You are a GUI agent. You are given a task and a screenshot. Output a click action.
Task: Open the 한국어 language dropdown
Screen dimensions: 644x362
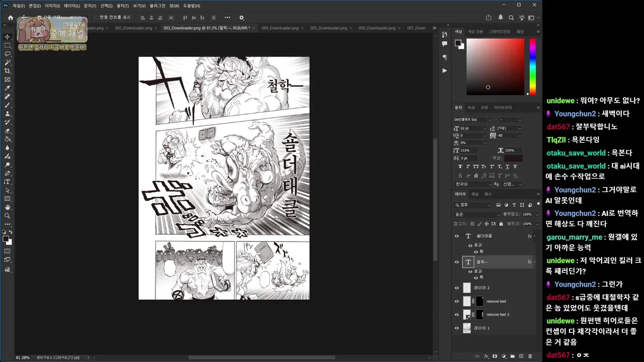tap(473, 185)
